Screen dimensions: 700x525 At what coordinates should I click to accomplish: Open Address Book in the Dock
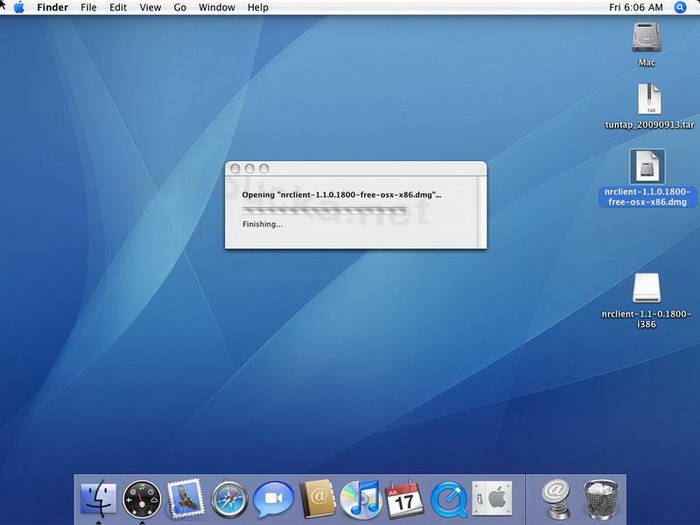click(x=317, y=497)
